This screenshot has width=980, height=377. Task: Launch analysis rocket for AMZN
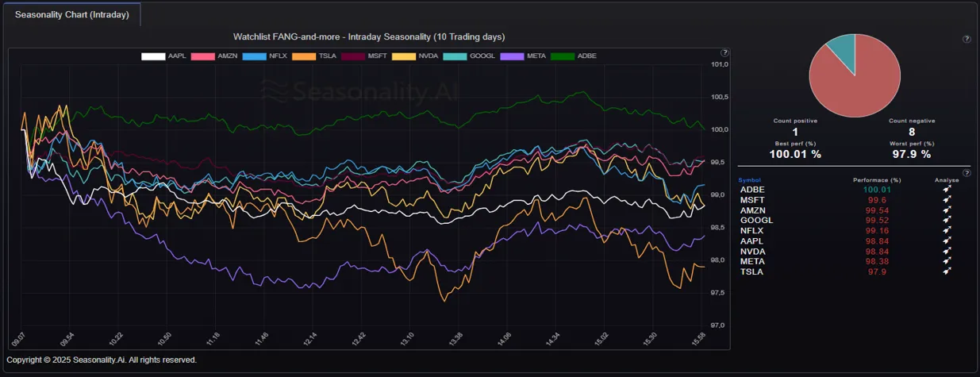947,210
